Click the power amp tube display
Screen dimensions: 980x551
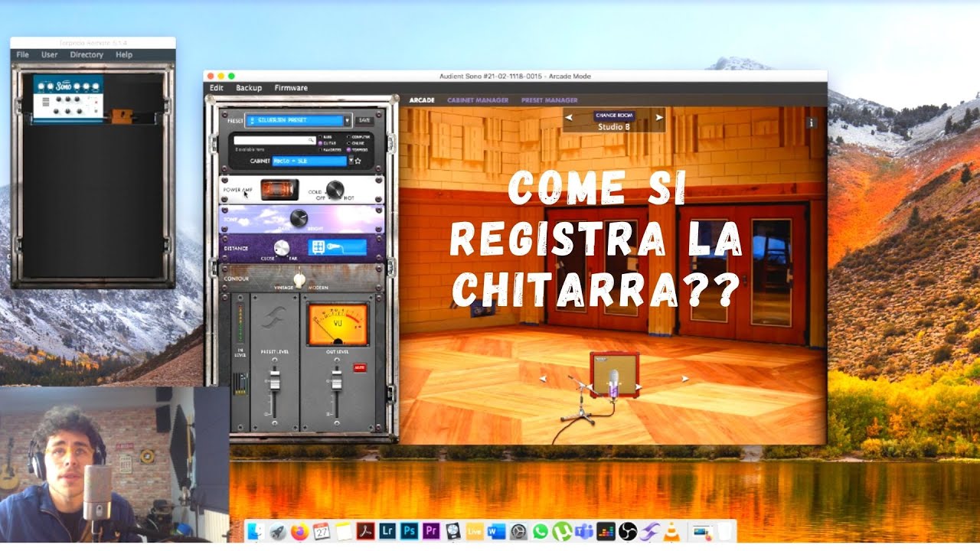pos(279,190)
